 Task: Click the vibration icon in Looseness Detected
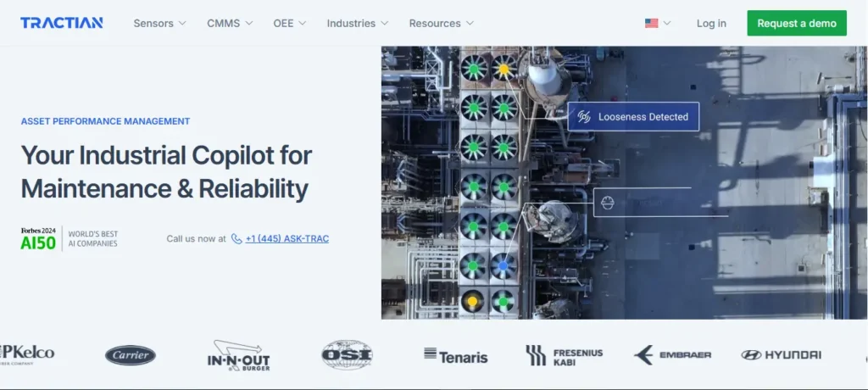click(584, 117)
